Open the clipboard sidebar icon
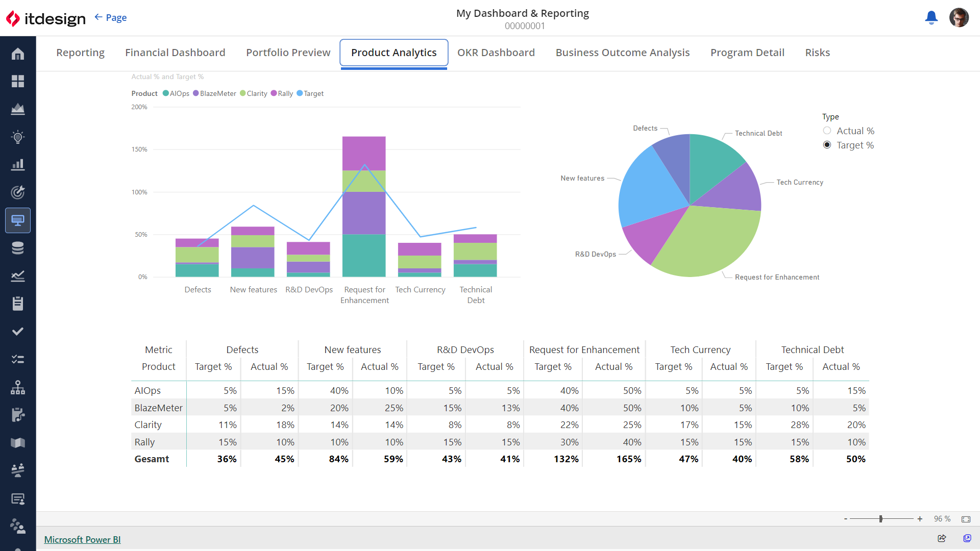This screenshot has height=551, width=980. pos(18,304)
